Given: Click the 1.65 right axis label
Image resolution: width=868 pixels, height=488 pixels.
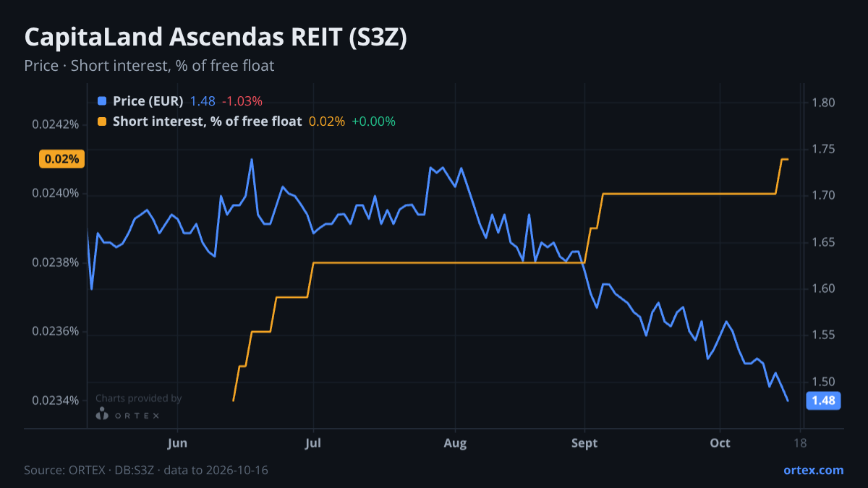Looking at the screenshot, I should (x=823, y=242).
